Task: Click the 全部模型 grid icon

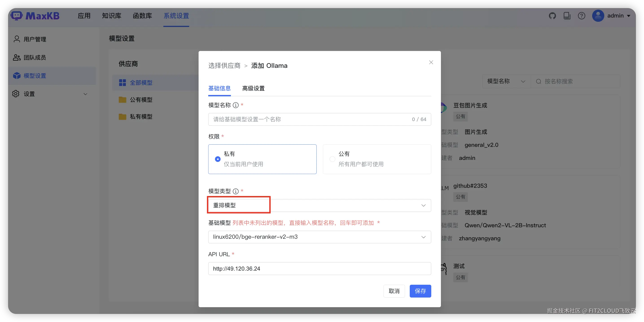Action: click(x=122, y=83)
